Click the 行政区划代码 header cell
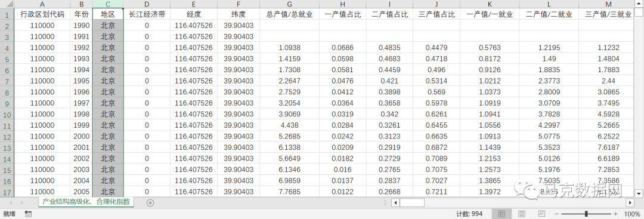Image resolution: width=644 pixels, height=219 pixels. pos(42,14)
